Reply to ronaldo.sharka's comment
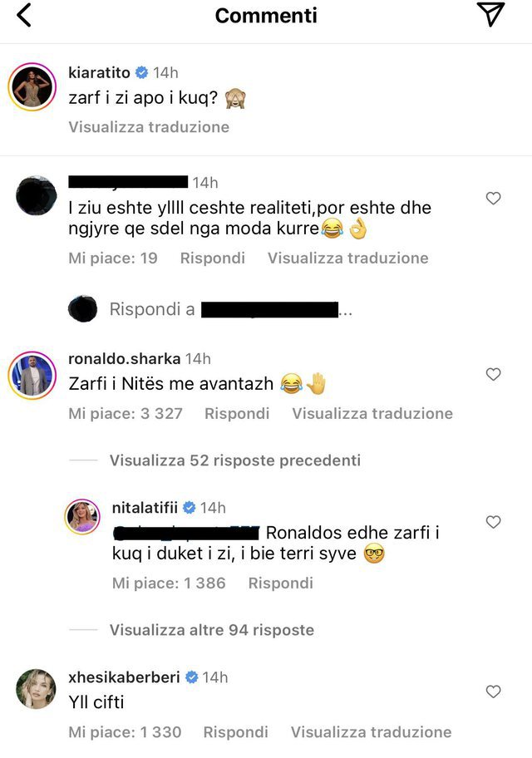 coord(237,413)
